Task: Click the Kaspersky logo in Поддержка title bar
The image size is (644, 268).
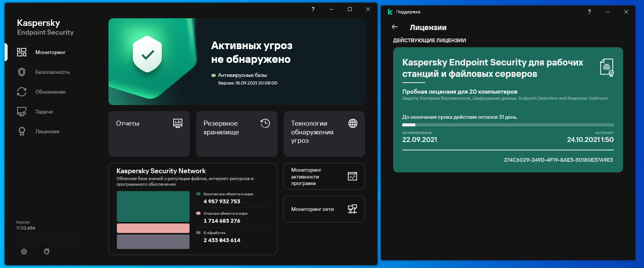Action: 390,12
